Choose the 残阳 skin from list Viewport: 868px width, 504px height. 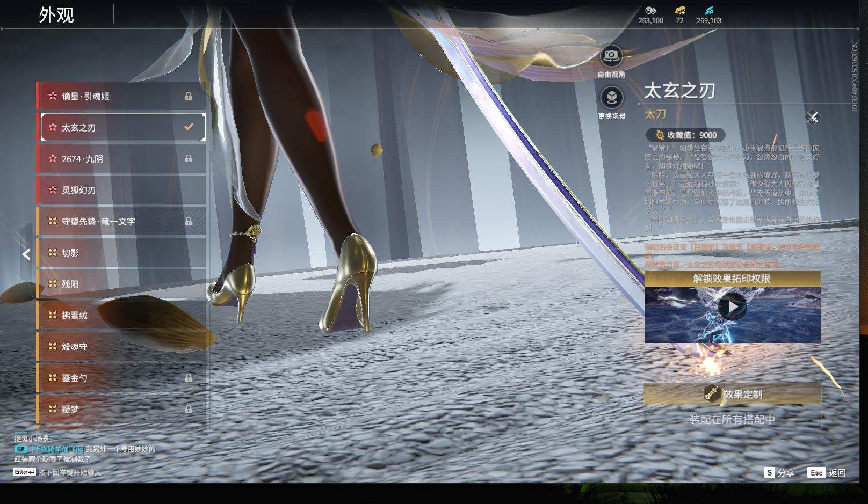pos(121,284)
